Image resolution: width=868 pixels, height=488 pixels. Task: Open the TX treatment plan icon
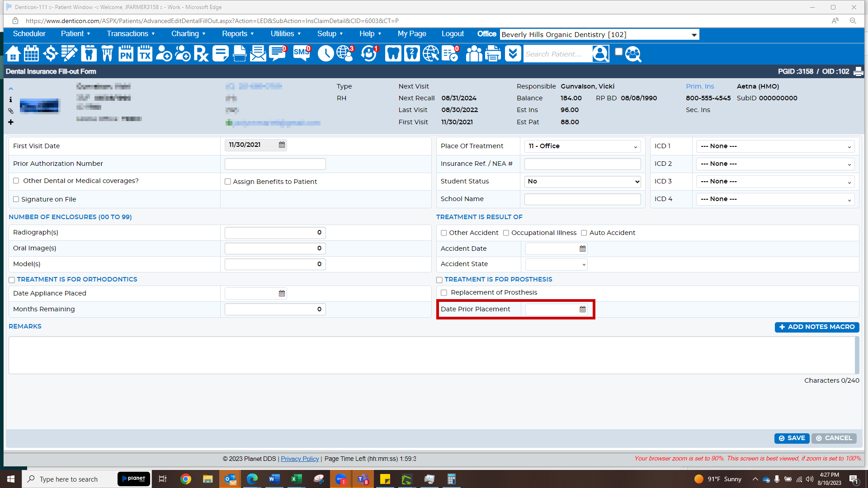145,54
